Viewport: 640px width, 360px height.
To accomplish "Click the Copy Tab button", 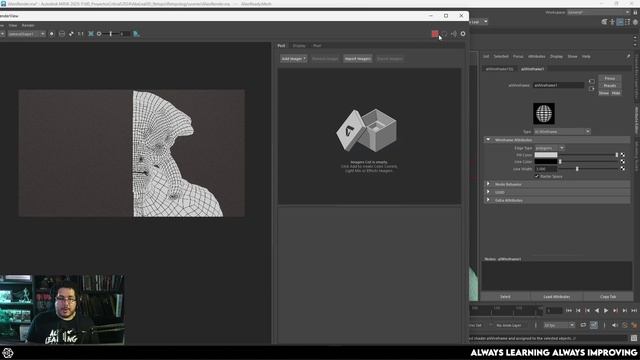I will 608,297.
